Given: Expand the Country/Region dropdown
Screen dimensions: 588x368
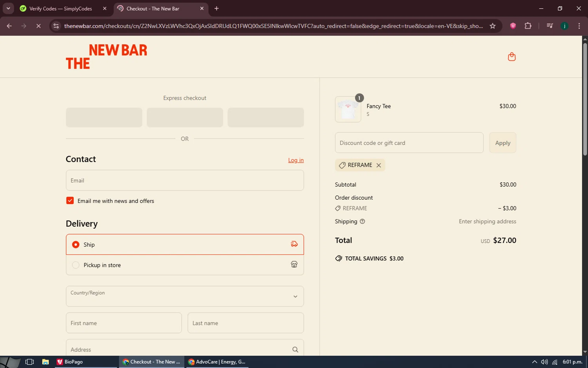Looking at the screenshot, I should tap(185, 296).
